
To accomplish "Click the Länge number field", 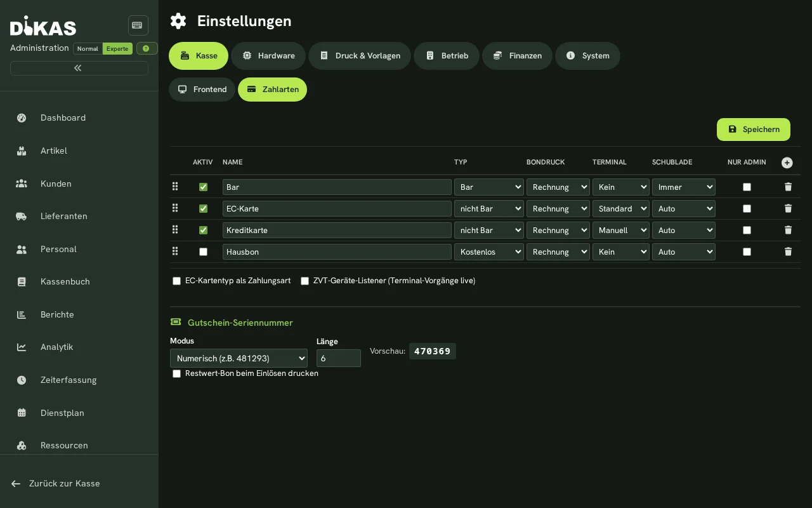I will (339, 358).
